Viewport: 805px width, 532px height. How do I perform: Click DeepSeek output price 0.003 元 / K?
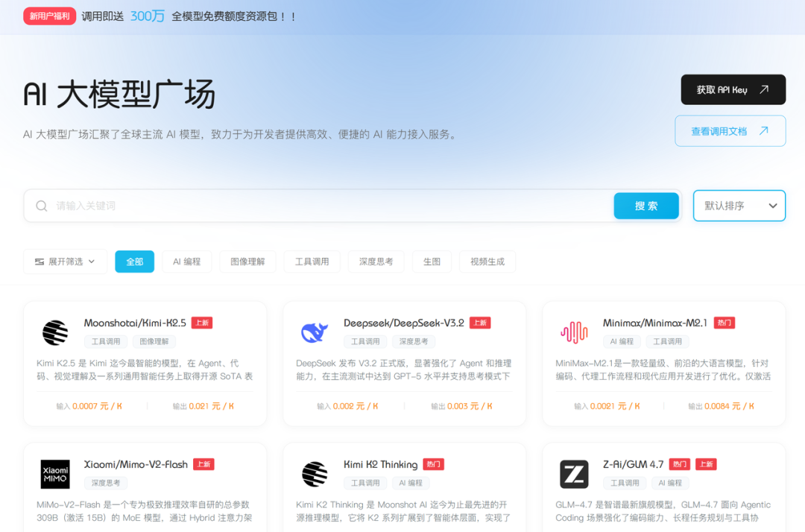pyautogui.click(x=470, y=406)
